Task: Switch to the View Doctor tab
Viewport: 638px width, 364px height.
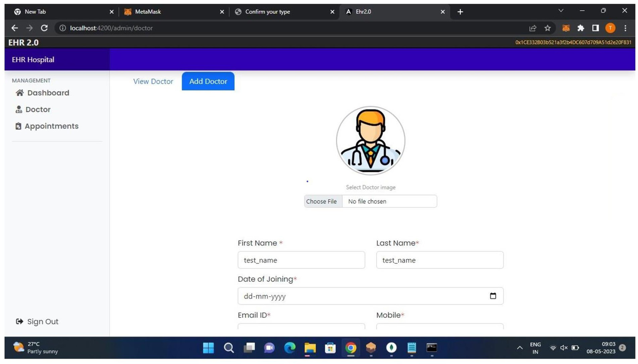Action: coord(153,81)
